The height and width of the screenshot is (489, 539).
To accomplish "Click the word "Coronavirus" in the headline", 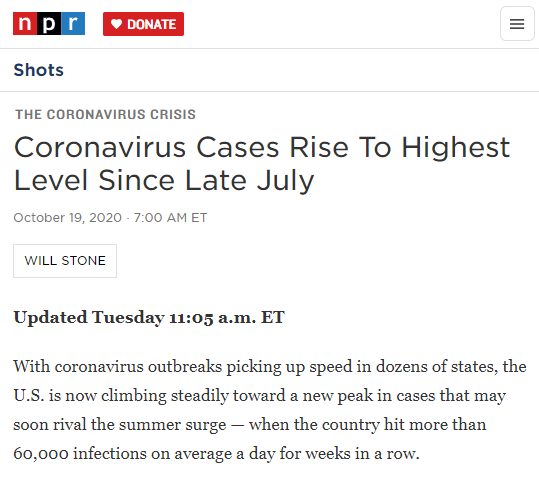I will (100, 147).
